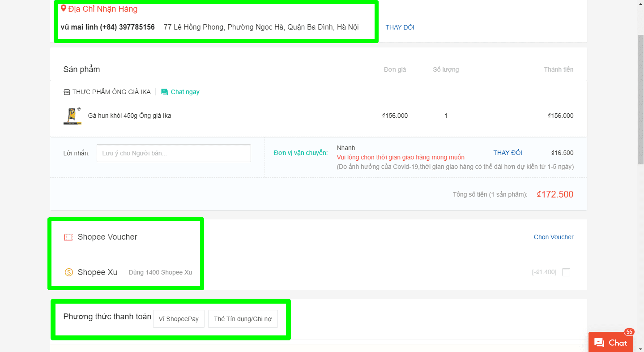Click shop name THỰC PHẨM ÔNG GIÀ IKA
The image size is (644, 352).
tap(111, 92)
